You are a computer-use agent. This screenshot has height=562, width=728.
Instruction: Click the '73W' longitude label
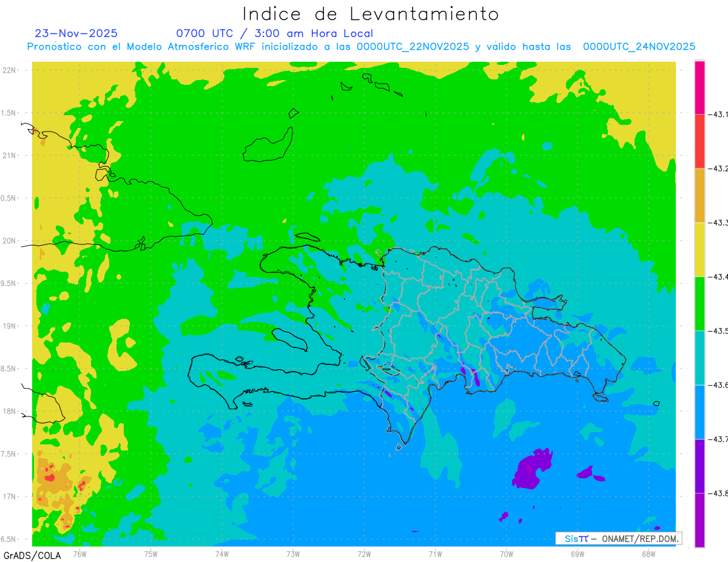point(293,554)
